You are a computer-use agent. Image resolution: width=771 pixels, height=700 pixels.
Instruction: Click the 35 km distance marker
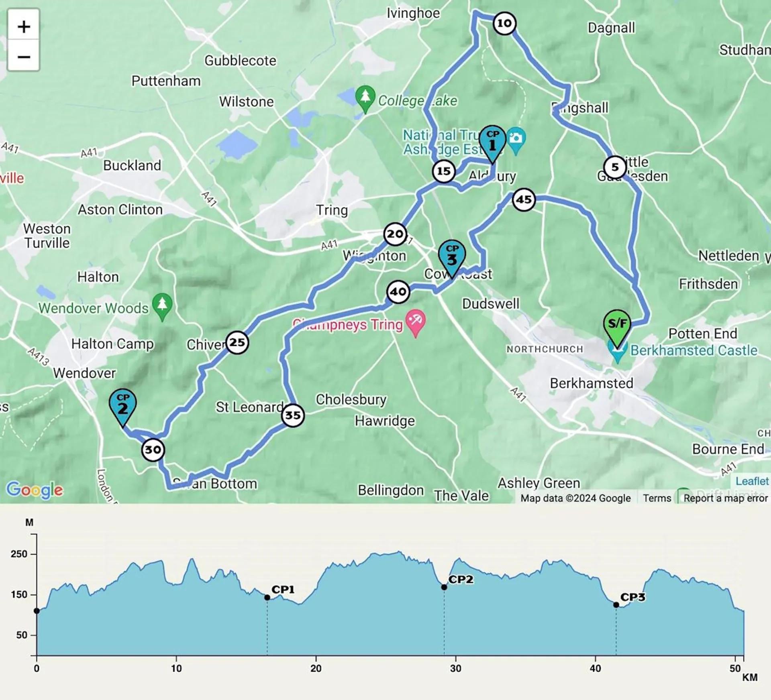tap(293, 415)
